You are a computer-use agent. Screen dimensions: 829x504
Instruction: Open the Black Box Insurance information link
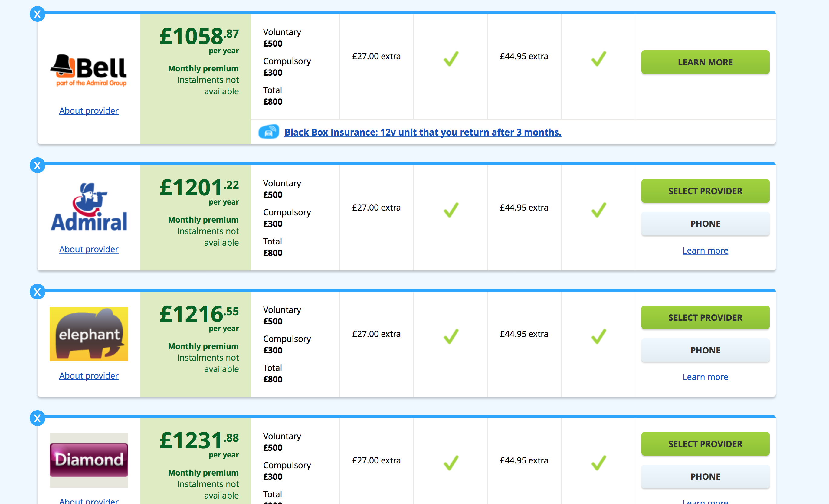pyautogui.click(x=423, y=132)
